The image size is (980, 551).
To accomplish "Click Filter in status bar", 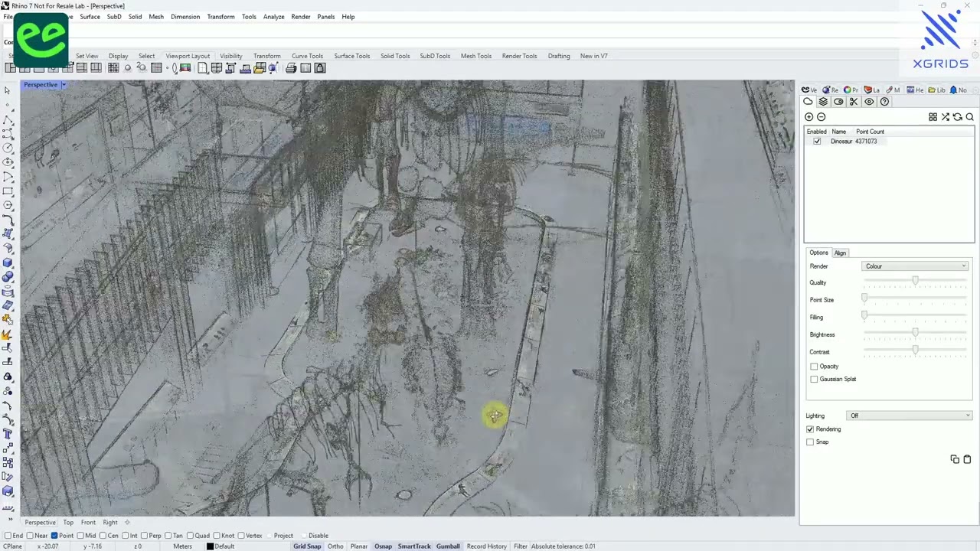I will (x=521, y=546).
